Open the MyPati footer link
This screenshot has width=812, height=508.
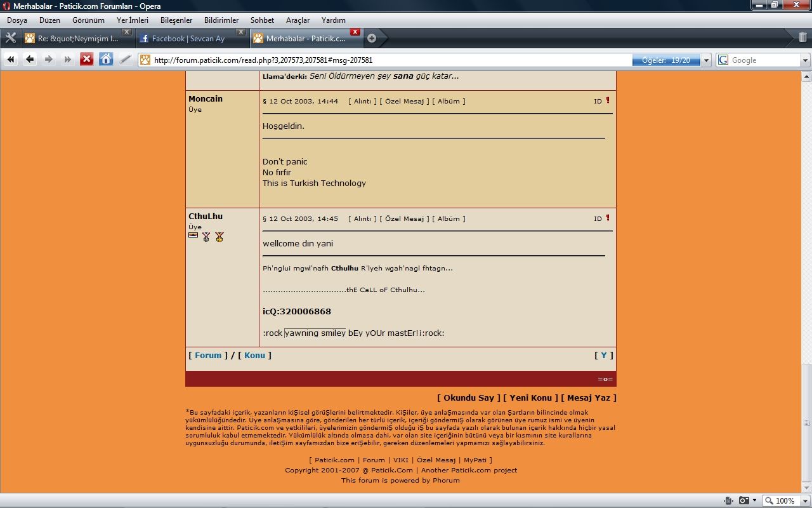tap(475, 460)
